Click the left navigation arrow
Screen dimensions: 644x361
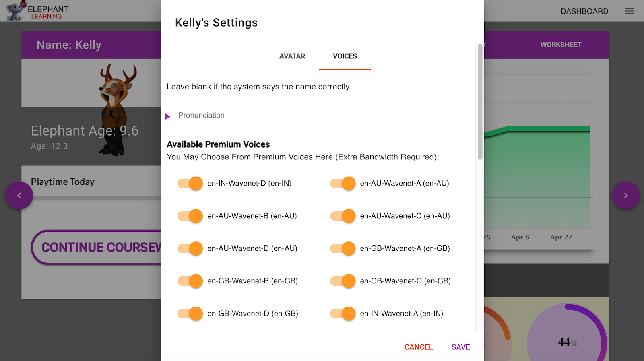pos(19,195)
